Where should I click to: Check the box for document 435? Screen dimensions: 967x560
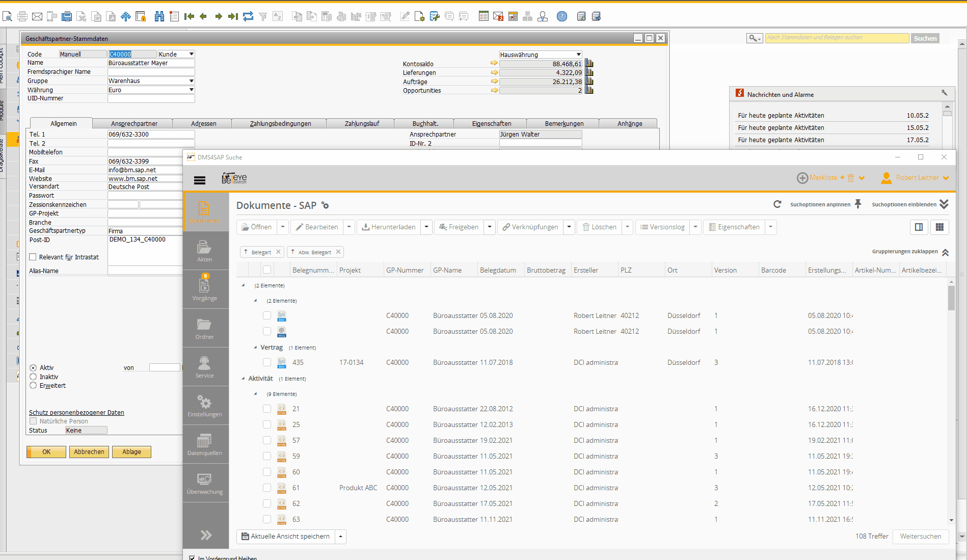coord(267,362)
